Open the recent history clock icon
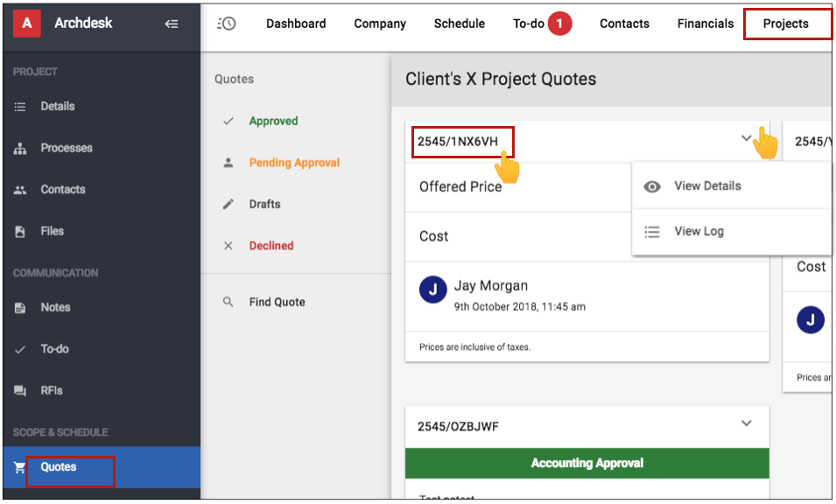Image resolution: width=836 pixels, height=504 pixels. 226,24
